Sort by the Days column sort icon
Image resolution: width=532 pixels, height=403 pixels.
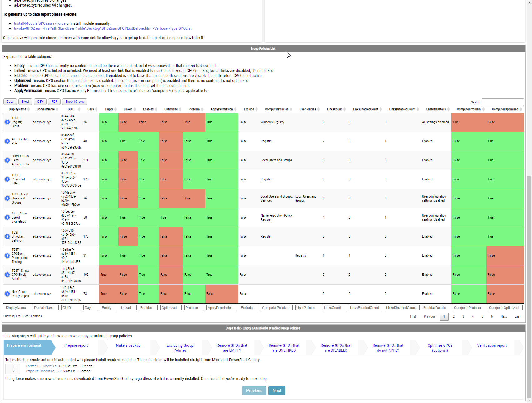[x=97, y=109]
